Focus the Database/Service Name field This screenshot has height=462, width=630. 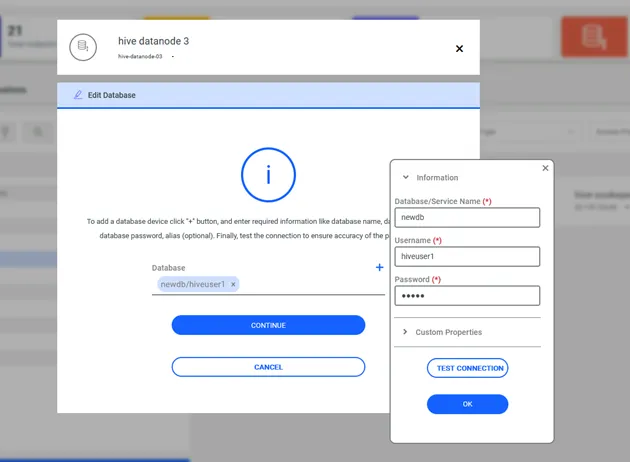[x=467, y=217]
